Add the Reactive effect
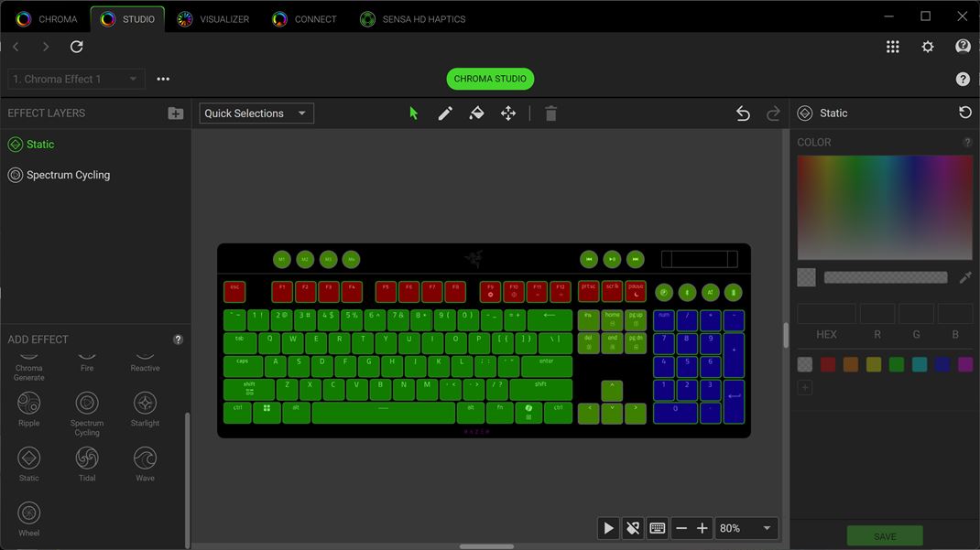 point(145,362)
